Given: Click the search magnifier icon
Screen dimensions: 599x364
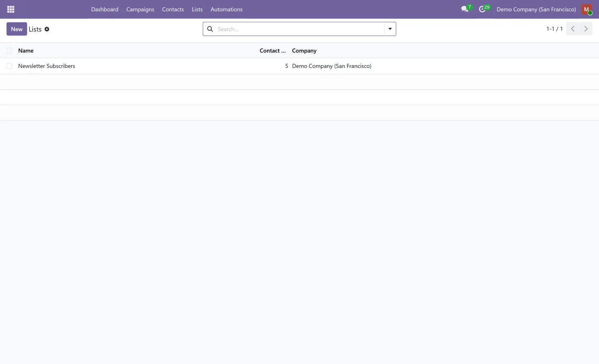Looking at the screenshot, I should [210, 29].
